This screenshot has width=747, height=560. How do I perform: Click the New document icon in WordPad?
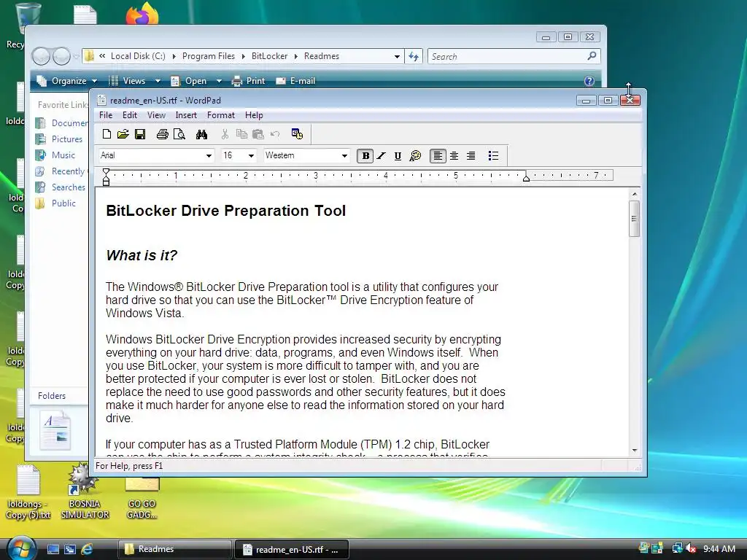tap(107, 134)
